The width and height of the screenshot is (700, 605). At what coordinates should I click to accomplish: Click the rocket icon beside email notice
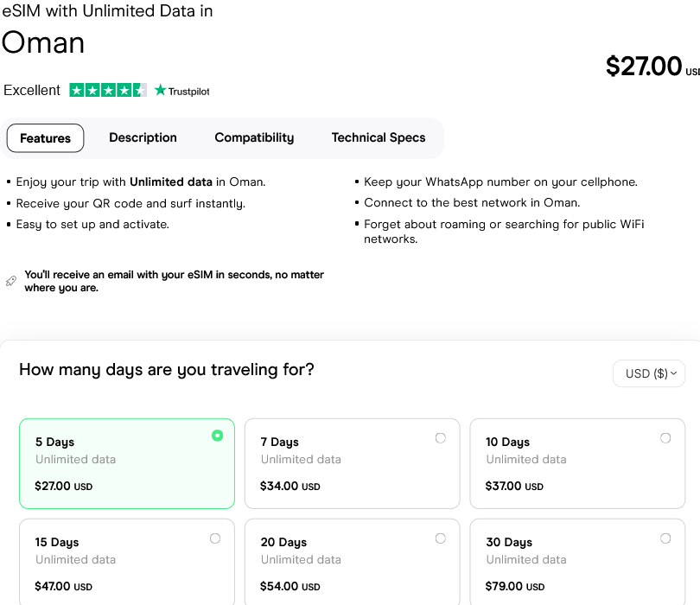[x=11, y=281]
